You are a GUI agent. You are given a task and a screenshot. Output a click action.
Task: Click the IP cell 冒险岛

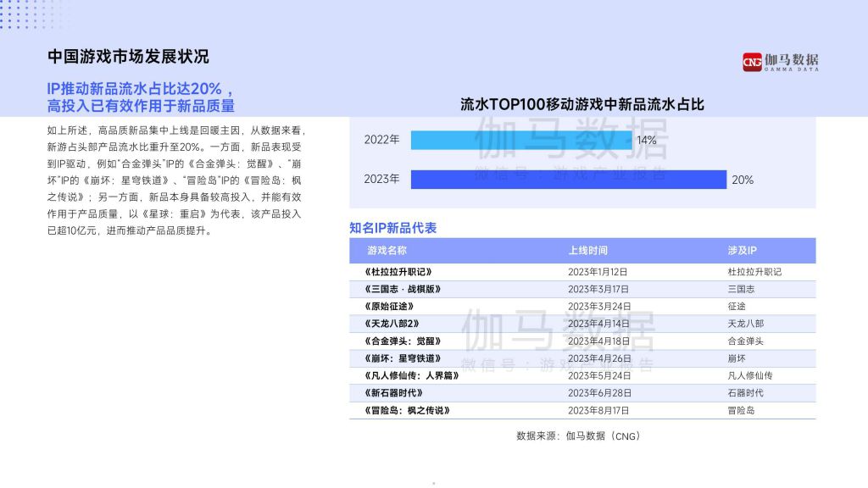click(741, 411)
